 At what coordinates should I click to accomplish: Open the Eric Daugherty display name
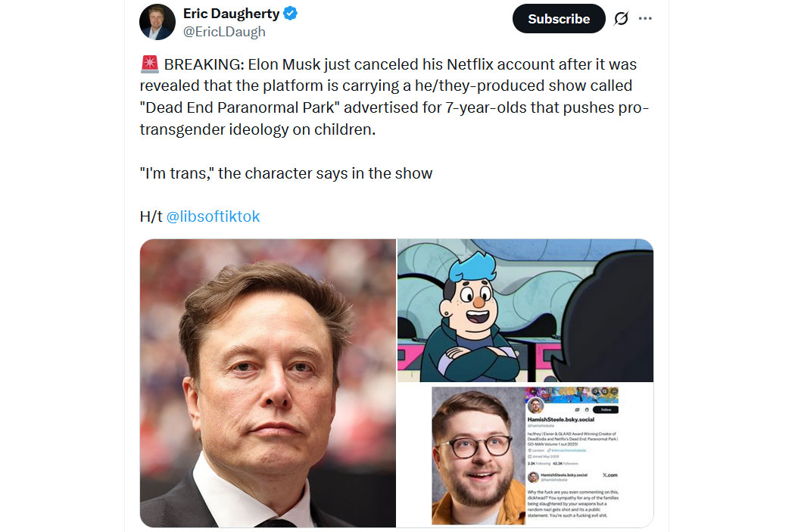point(231,14)
